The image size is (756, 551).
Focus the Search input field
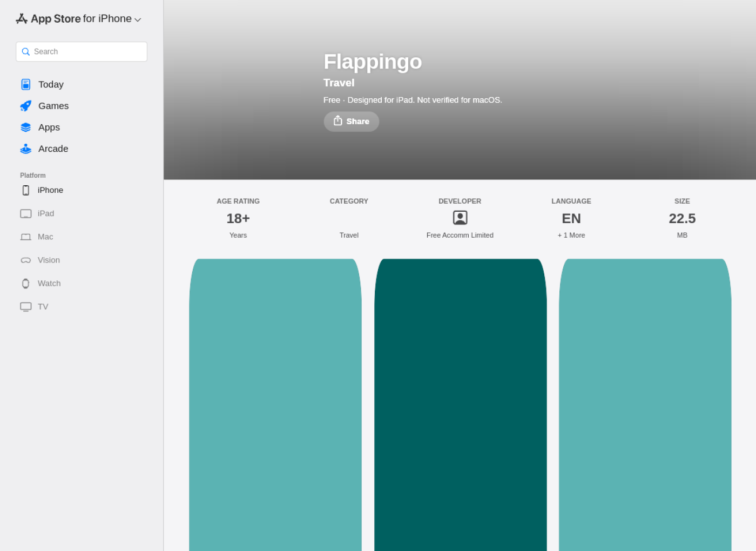point(82,51)
